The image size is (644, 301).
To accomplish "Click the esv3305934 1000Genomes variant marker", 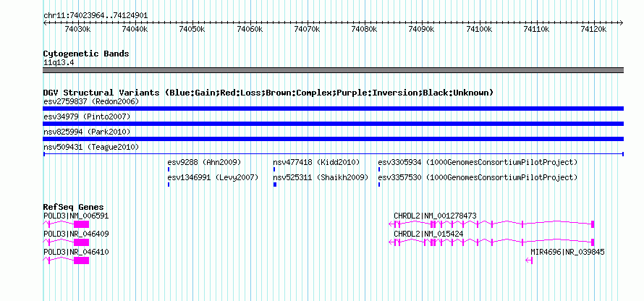I will tap(378, 169).
